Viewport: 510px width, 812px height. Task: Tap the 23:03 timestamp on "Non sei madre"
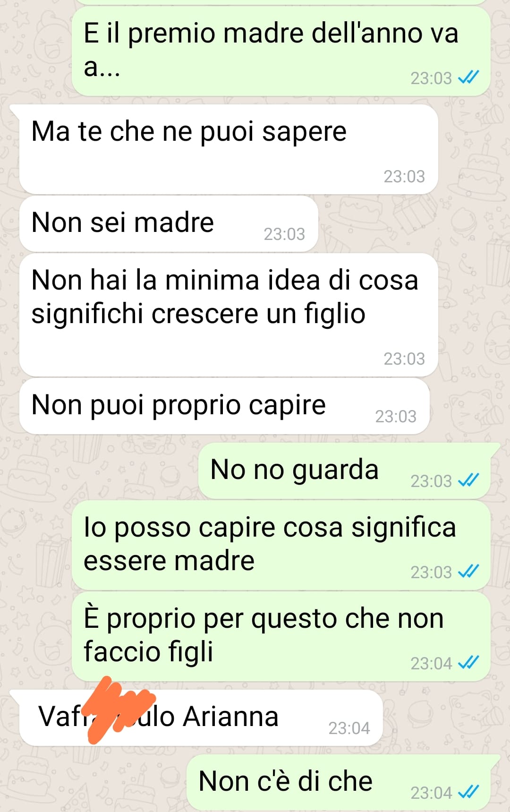(x=284, y=234)
